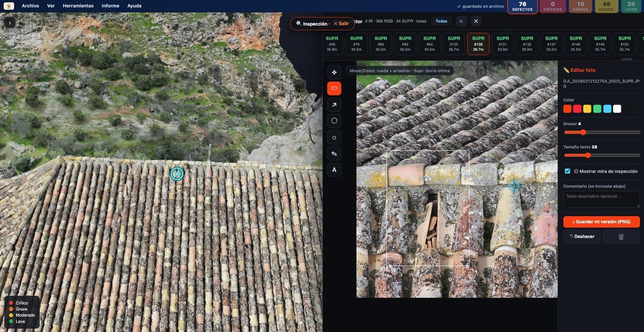Click the 76 Defectos counter
This screenshot has height=332, width=644.
point(523,6)
